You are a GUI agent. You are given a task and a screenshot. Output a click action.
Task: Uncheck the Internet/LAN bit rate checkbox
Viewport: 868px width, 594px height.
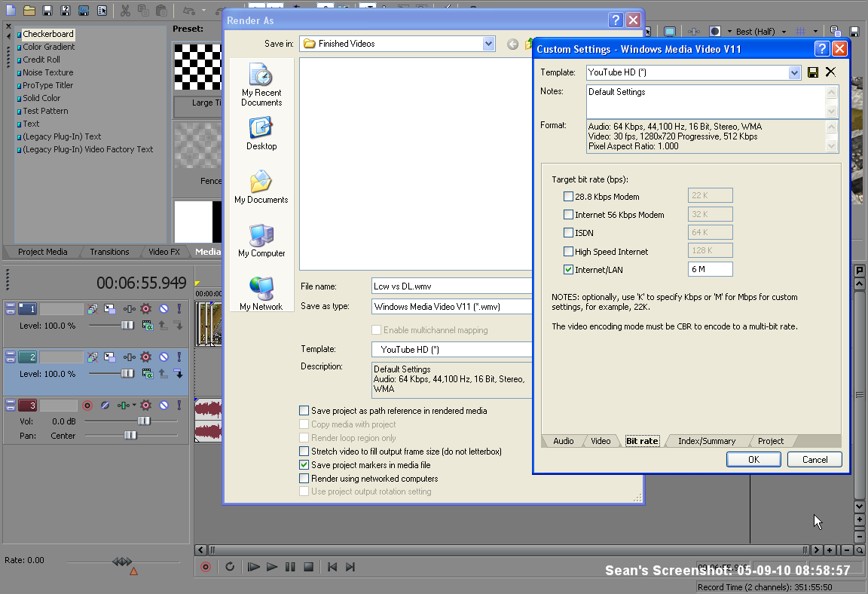point(569,269)
